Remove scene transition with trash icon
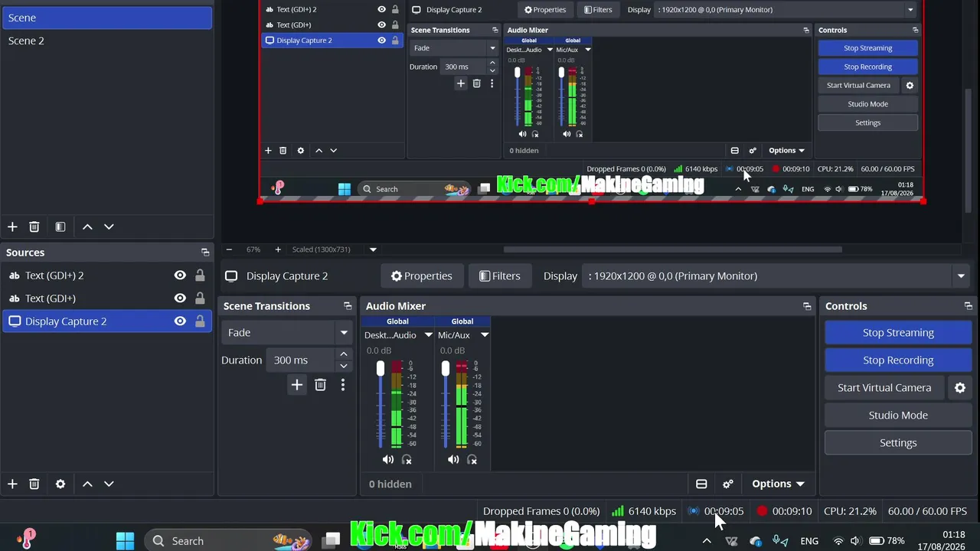This screenshot has width=980, height=551. 320,385
